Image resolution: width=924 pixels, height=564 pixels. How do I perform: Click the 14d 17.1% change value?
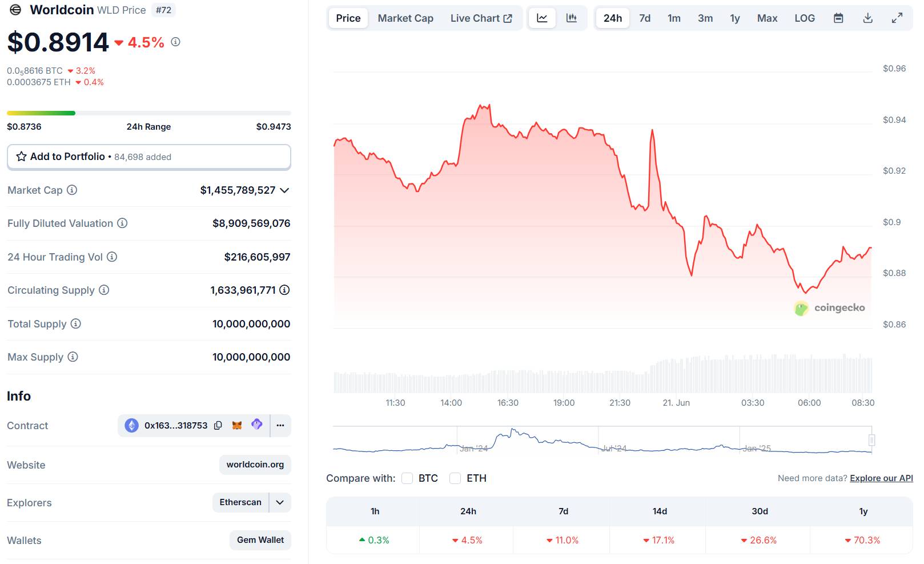click(x=659, y=540)
